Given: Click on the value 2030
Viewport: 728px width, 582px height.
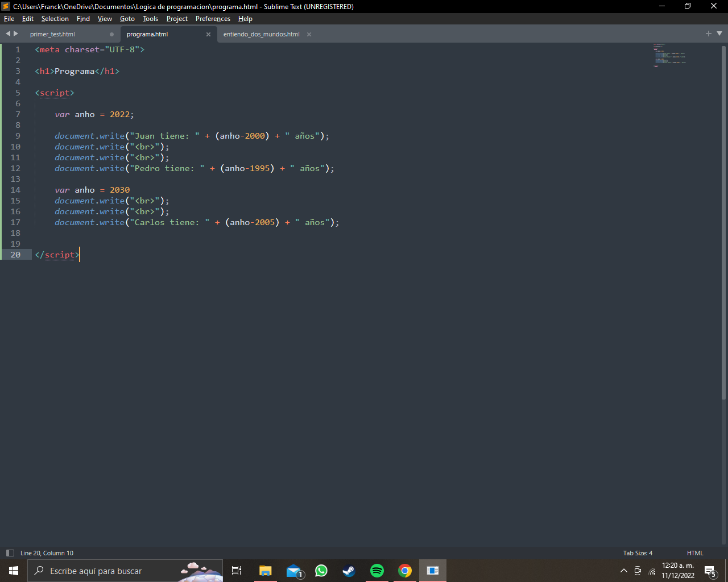Looking at the screenshot, I should (119, 190).
